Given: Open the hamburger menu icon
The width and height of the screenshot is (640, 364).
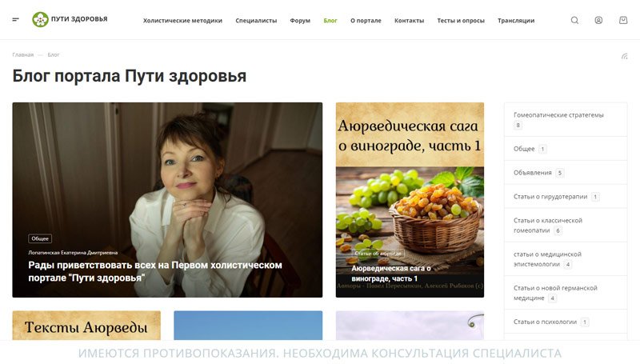Looking at the screenshot, I should click(15, 19).
